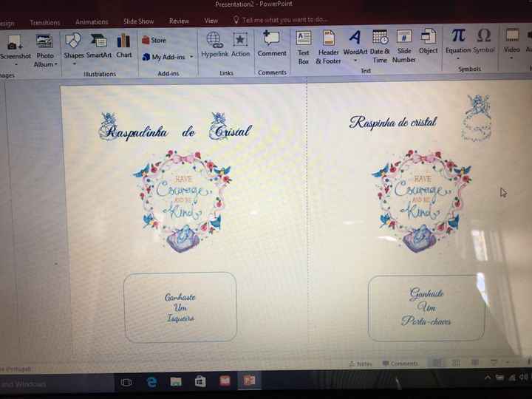Open the View tab

[x=211, y=21]
